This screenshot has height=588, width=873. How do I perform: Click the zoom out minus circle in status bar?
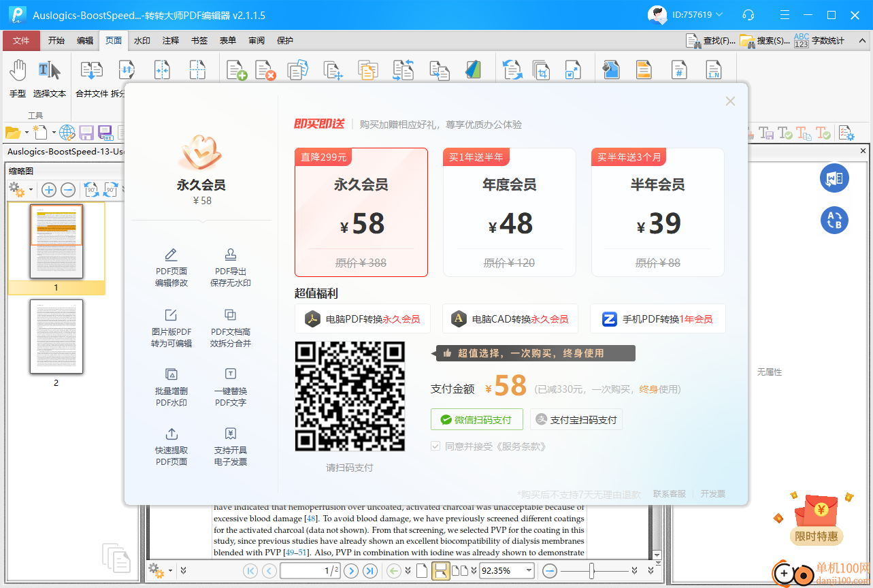(550, 571)
